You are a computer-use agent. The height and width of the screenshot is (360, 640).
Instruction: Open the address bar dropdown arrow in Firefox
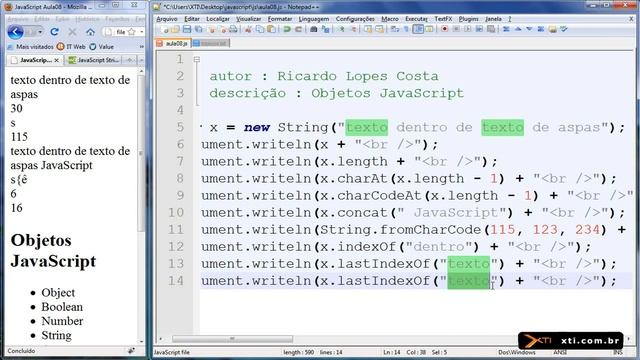[x=141, y=32]
